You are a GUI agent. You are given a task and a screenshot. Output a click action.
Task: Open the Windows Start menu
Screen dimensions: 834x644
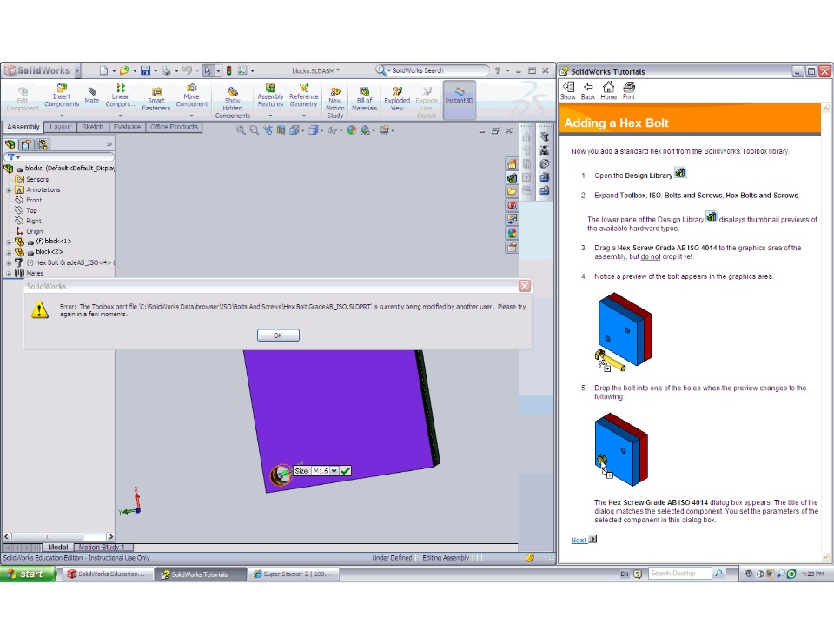28,574
